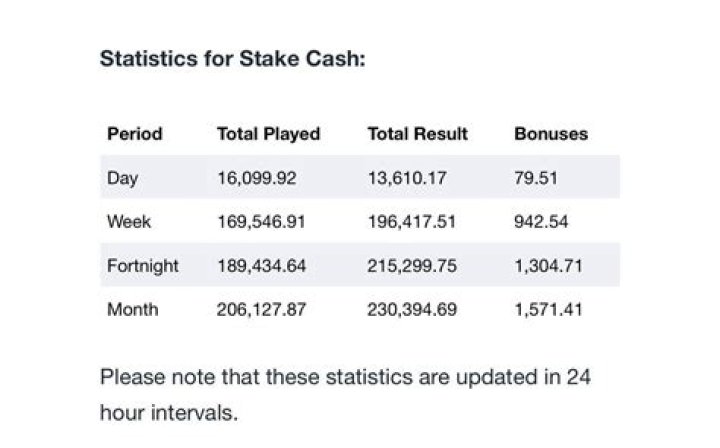Screen dimensions: 720x448
Task: Select Week total result value 196,417.51
Action: 412,222
